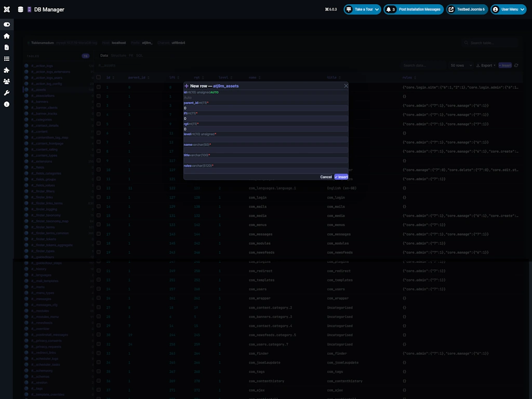The image size is (532, 399).
Task: Click the magnifier icon in Search table box
Action: click(466, 43)
